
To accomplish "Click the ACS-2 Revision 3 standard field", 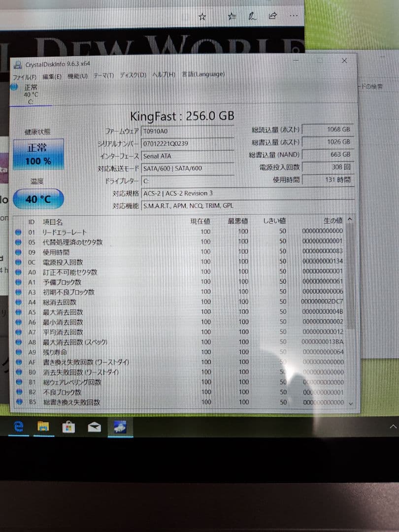I will 248,193.
